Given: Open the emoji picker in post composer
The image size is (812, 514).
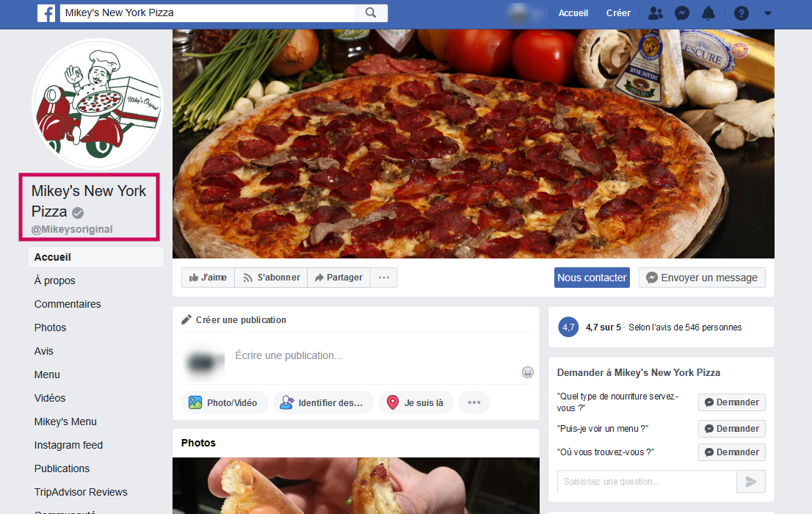Looking at the screenshot, I should [x=528, y=372].
